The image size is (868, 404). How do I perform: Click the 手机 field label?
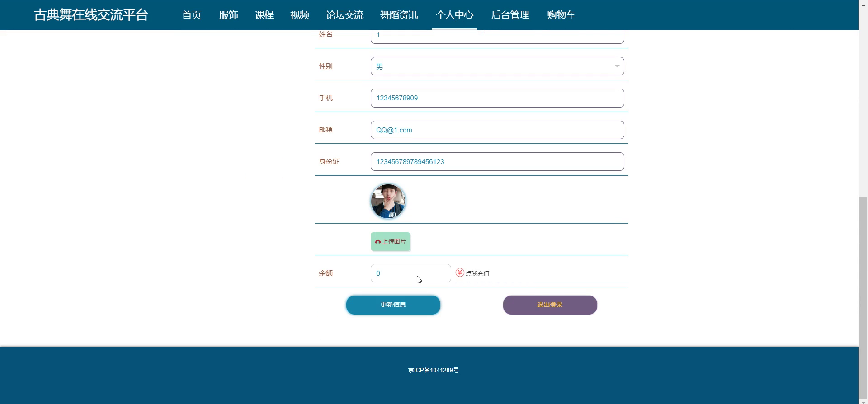[x=325, y=98]
